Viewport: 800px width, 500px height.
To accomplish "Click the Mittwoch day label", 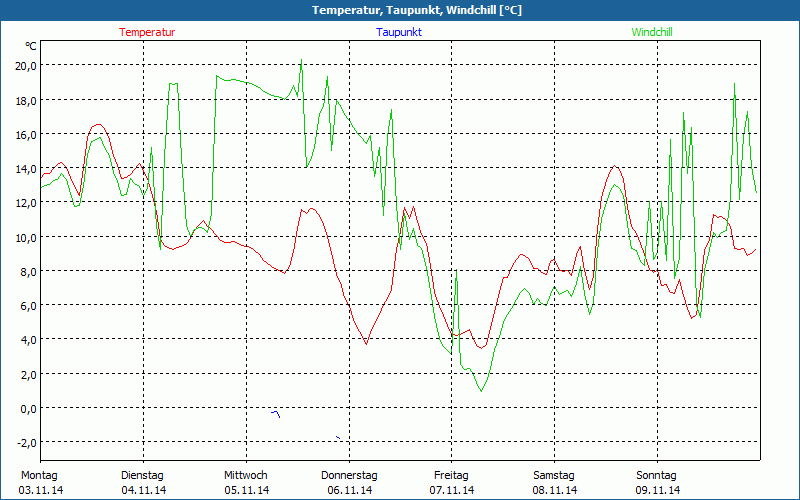I will point(246,475).
